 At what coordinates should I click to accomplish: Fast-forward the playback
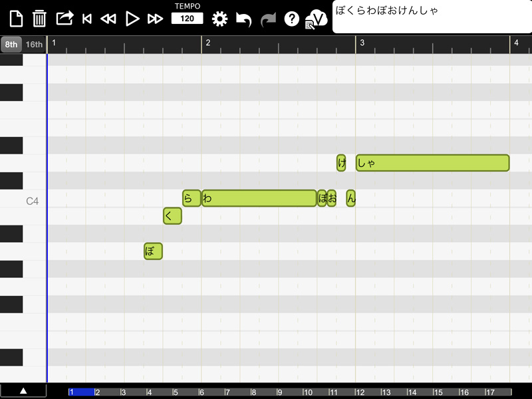[155, 19]
